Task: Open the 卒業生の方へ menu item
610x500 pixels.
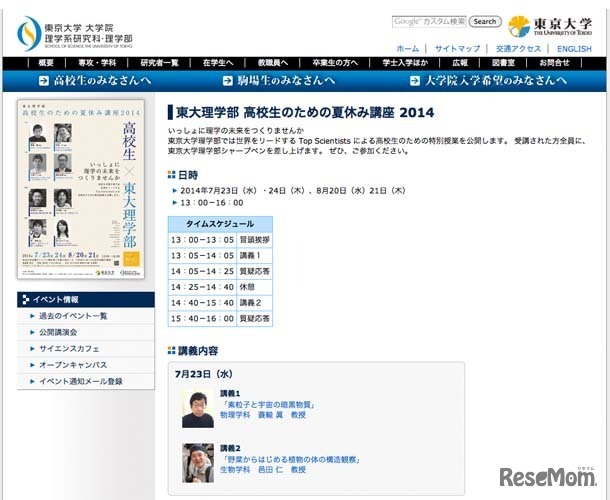Action: pos(335,63)
